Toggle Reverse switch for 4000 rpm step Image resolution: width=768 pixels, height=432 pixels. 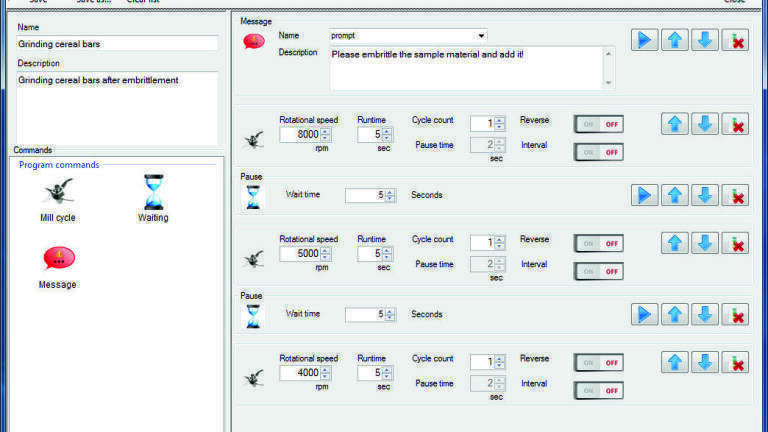[x=599, y=363]
